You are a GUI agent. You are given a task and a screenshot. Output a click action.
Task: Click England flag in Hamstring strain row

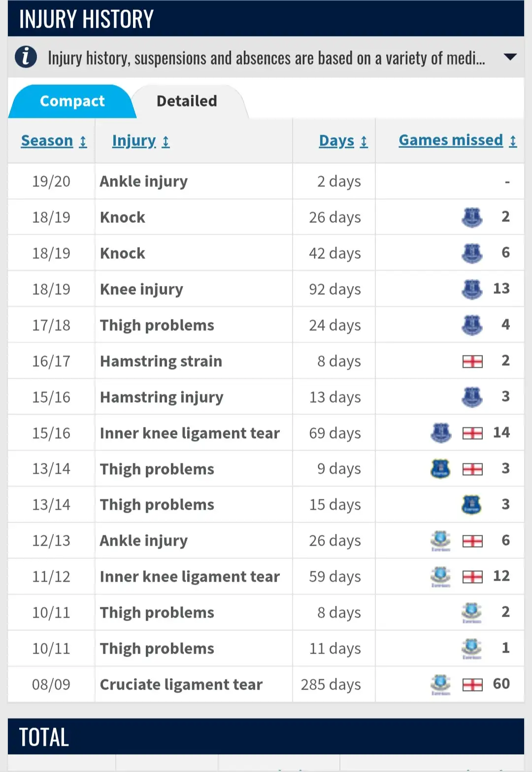(x=472, y=361)
